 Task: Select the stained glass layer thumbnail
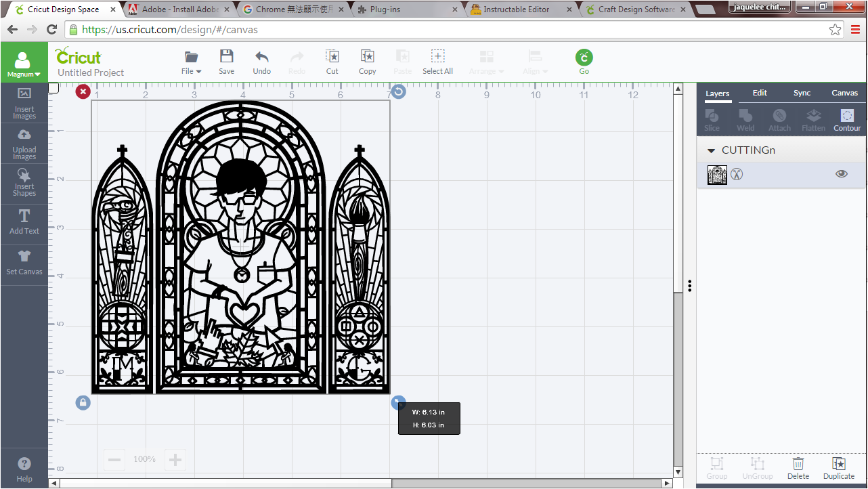(717, 175)
